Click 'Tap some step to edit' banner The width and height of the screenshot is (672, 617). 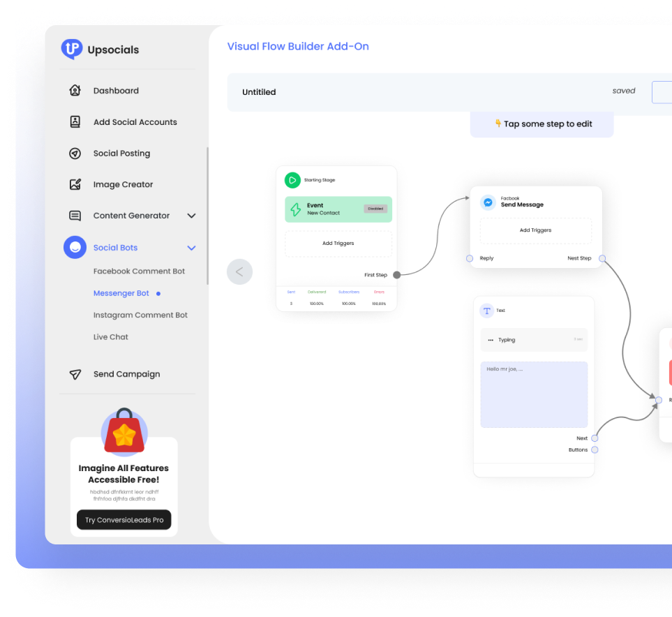click(x=542, y=124)
